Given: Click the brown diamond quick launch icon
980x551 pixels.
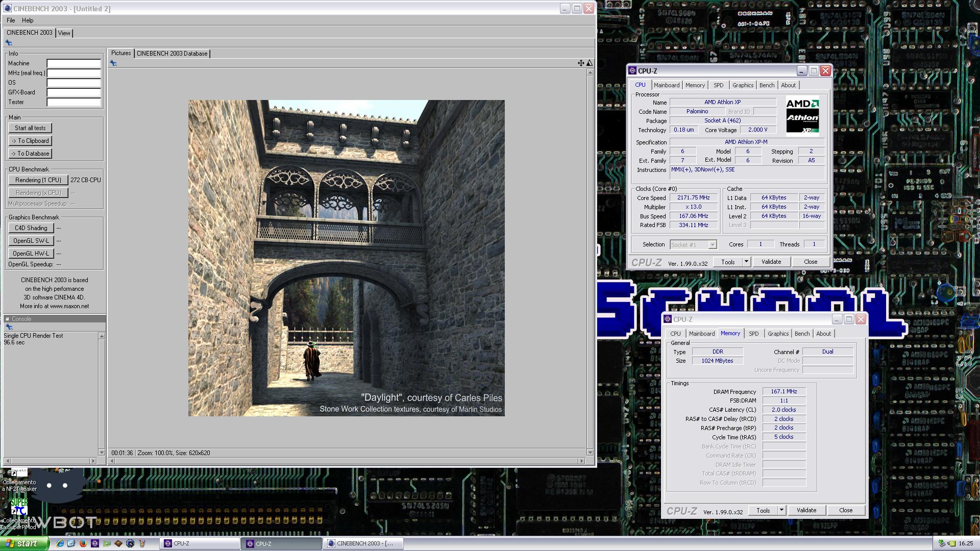Looking at the screenshot, I should pyautogui.click(x=118, y=544).
